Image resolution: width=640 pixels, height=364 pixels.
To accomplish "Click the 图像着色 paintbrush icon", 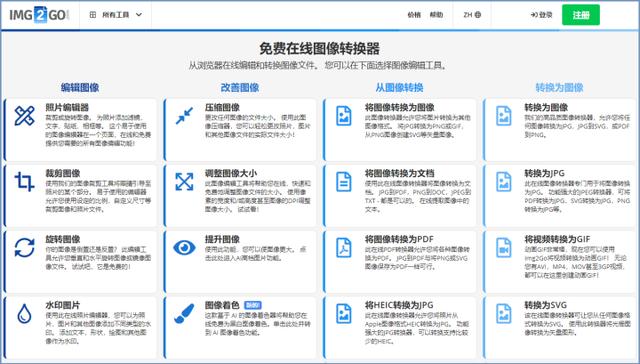I will tap(184, 314).
